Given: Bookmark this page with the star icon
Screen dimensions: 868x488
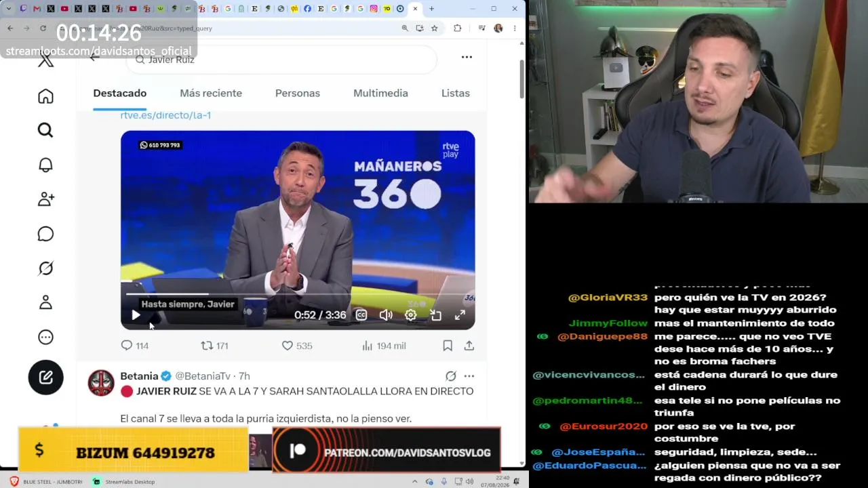Looking at the screenshot, I should (435, 28).
